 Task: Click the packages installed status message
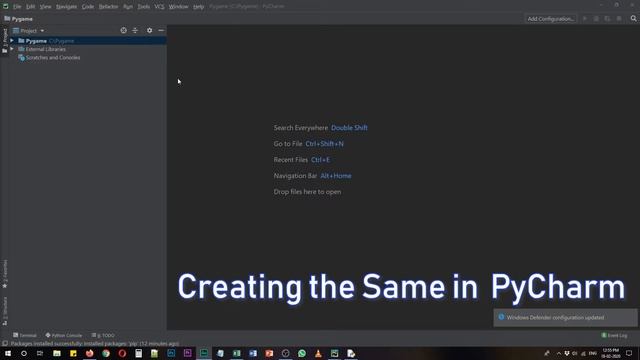(x=95, y=343)
